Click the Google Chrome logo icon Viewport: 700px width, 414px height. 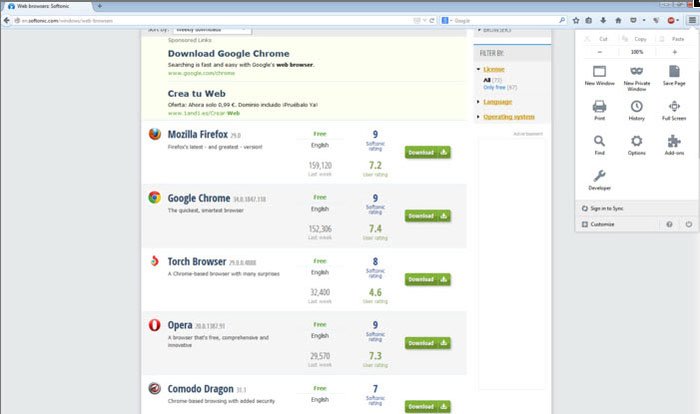[154, 197]
